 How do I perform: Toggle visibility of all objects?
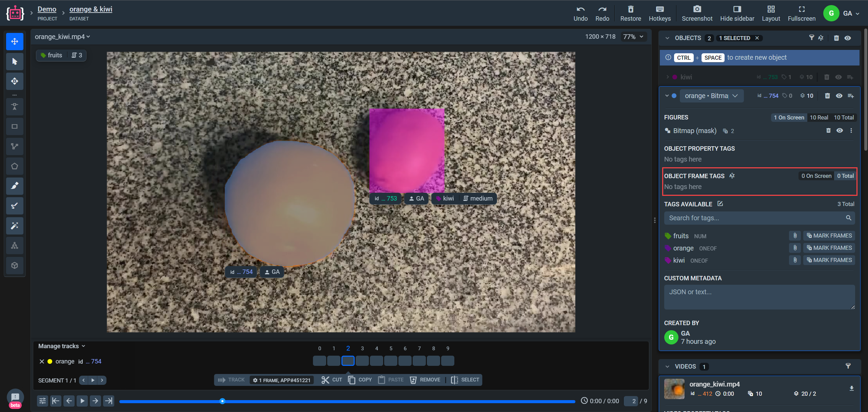click(848, 38)
